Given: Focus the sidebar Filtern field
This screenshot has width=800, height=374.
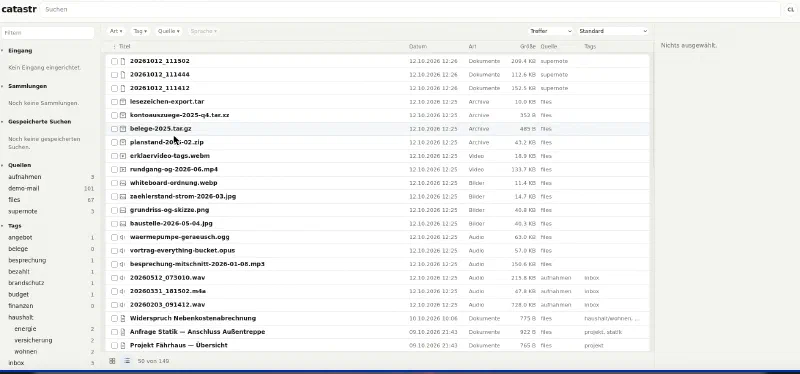Looking at the screenshot, I should tap(48, 33).
